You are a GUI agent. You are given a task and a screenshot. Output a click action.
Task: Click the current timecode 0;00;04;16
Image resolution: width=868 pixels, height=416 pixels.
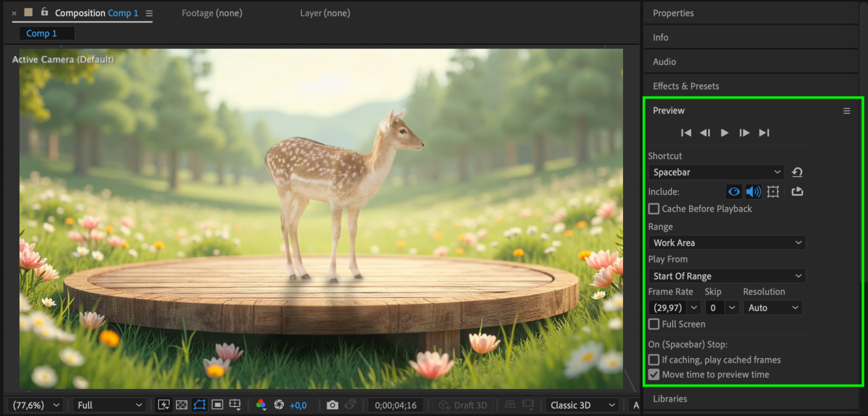pyautogui.click(x=396, y=405)
